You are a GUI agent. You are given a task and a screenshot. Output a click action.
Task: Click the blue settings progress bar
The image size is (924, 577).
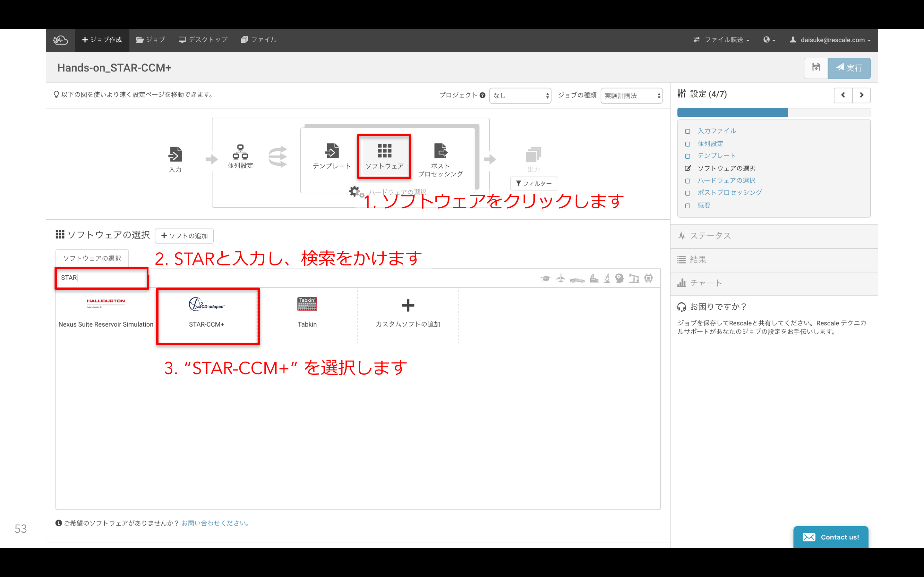732,113
